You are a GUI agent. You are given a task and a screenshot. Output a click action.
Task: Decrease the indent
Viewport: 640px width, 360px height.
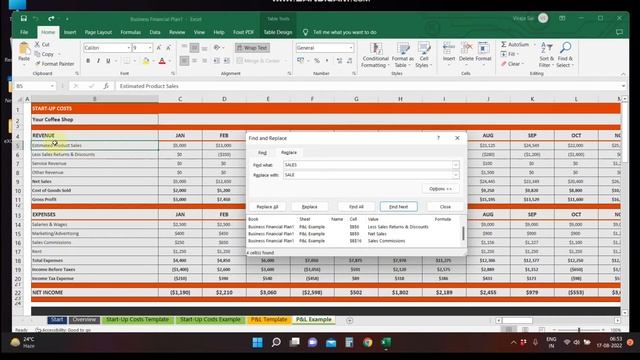coord(216,61)
